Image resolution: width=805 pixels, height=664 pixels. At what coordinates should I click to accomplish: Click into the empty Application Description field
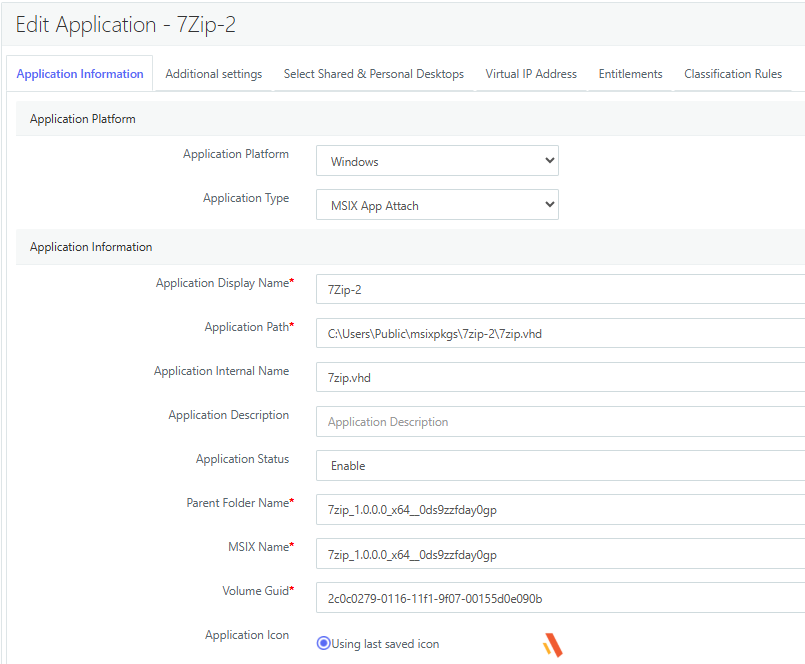pyautogui.click(x=560, y=422)
